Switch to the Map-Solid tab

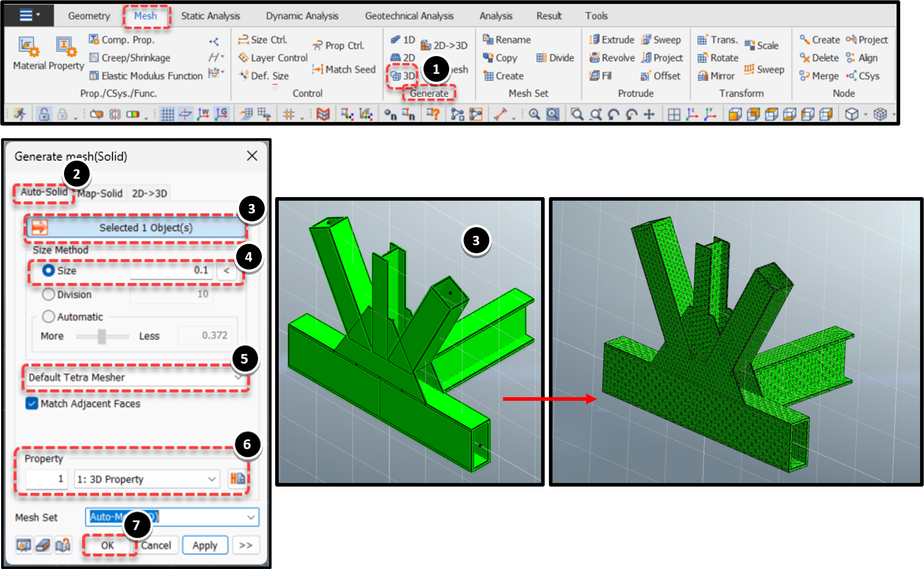100,194
